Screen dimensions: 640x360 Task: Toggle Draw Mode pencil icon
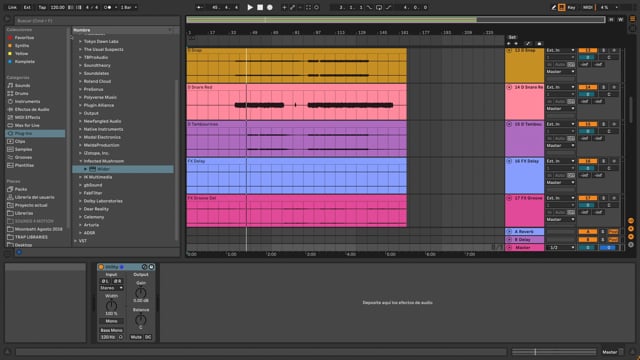pyautogui.click(x=554, y=7)
